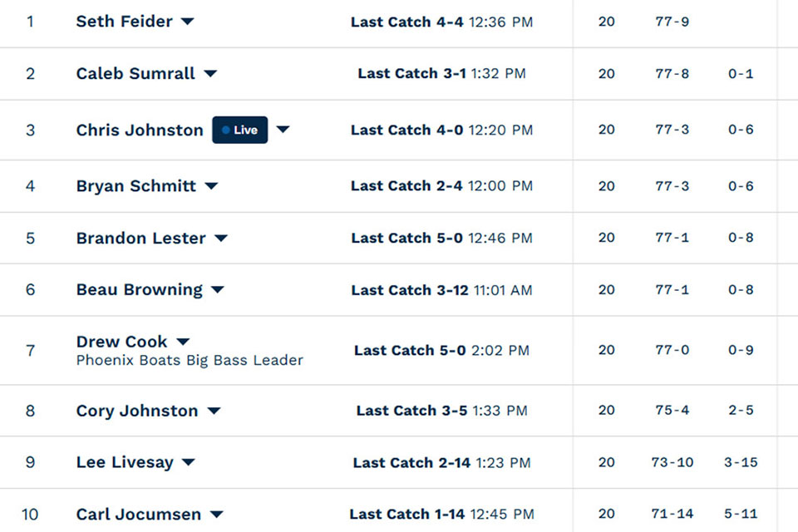This screenshot has height=532, width=798.
Task: Expand Bryan Schmitt's dropdown arrow
Action: 211,186
